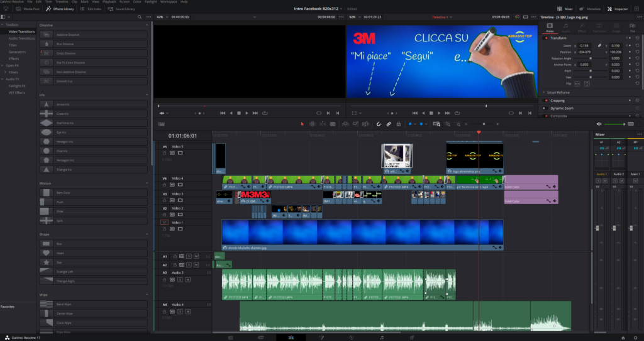This screenshot has width=644, height=341.
Task: Collapse the Iris transitions group
Action: pyautogui.click(x=147, y=95)
